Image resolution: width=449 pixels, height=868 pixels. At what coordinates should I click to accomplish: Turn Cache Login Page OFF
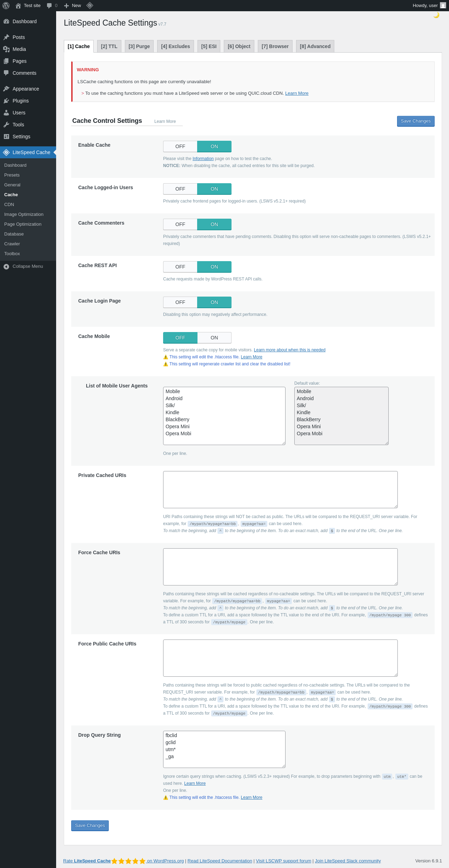(180, 302)
